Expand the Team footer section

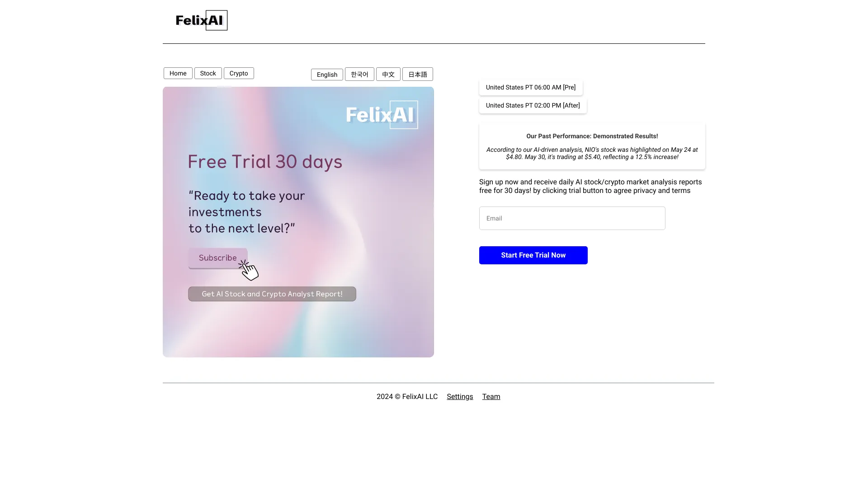(491, 396)
